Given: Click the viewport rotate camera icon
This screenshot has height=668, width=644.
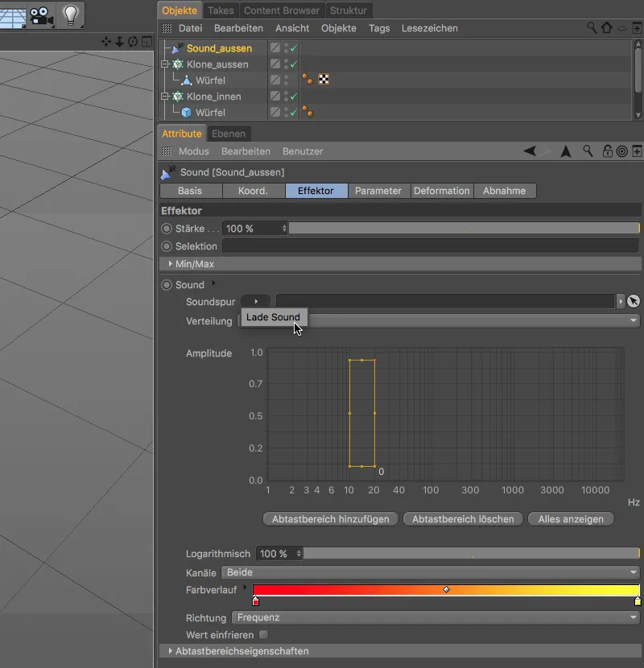Looking at the screenshot, I should pos(133,42).
